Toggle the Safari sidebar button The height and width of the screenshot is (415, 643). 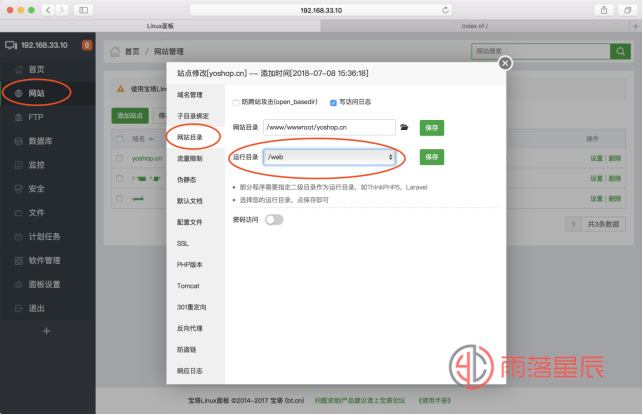(x=84, y=10)
